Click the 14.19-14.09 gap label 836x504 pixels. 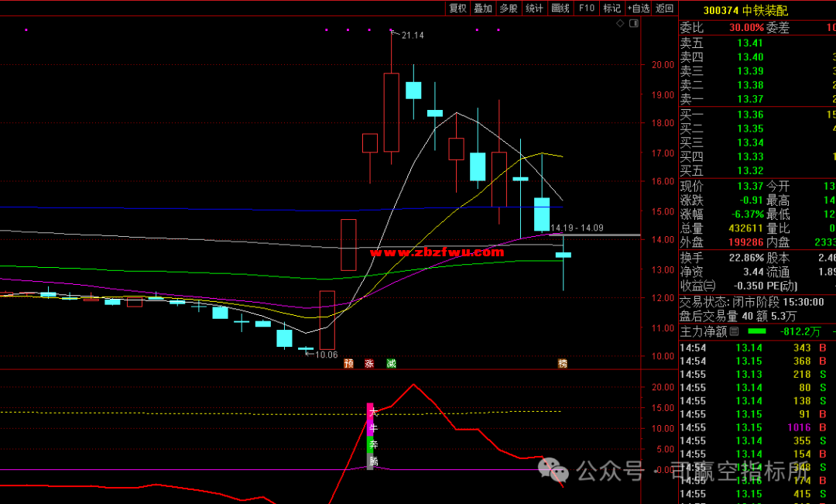[x=577, y=228]
